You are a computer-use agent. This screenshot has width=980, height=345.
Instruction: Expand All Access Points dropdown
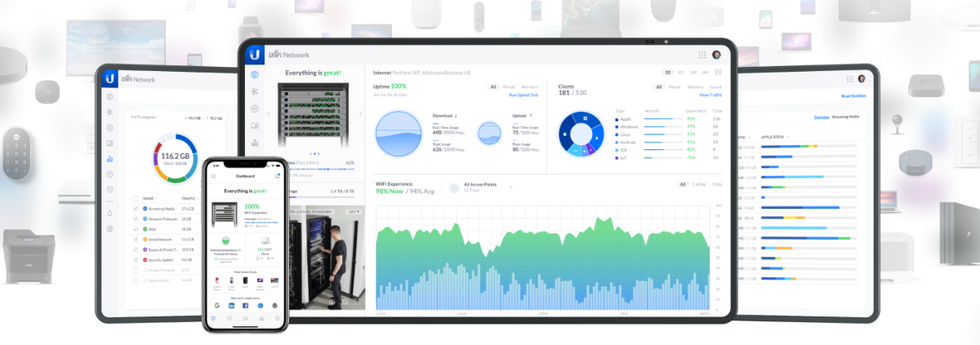tap(511, 187)
